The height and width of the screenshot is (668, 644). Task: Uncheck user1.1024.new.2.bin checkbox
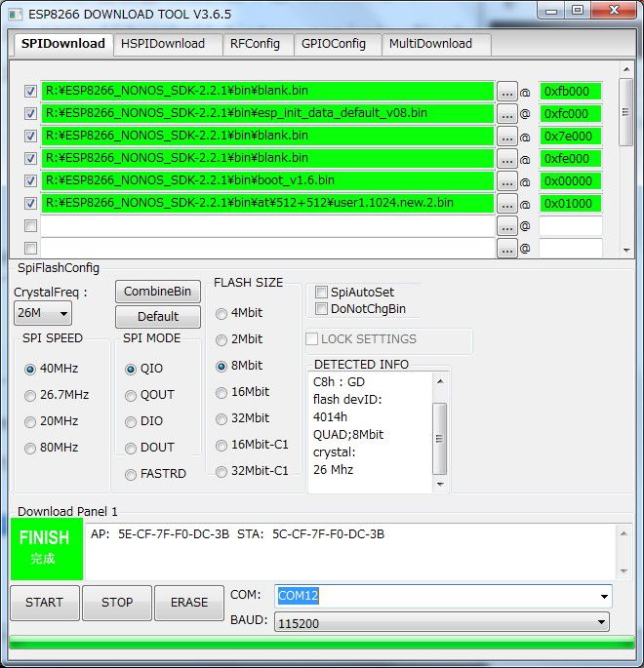30,203
